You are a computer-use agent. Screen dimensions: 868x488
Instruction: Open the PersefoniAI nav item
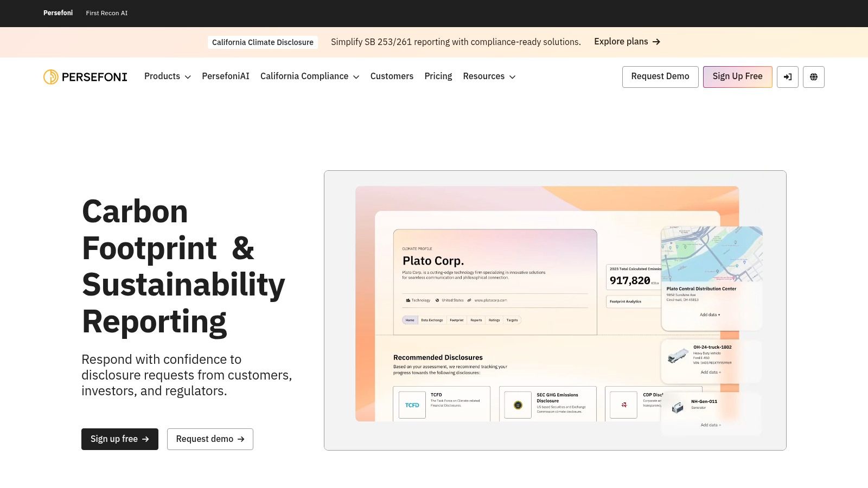(x=226, y=76)
